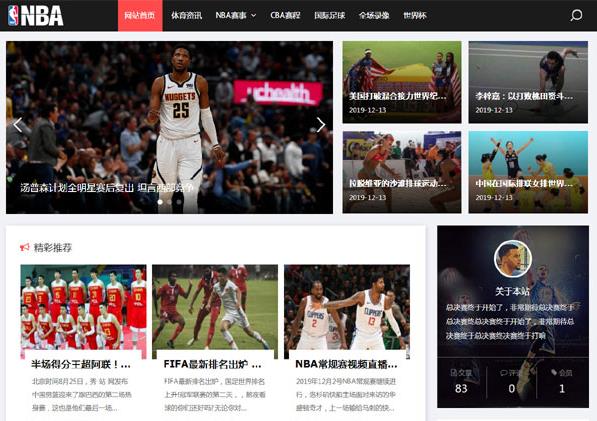The image size is (597, 421).
Task: Read the article 半场得分王超阿联
Action: point(81,364)
